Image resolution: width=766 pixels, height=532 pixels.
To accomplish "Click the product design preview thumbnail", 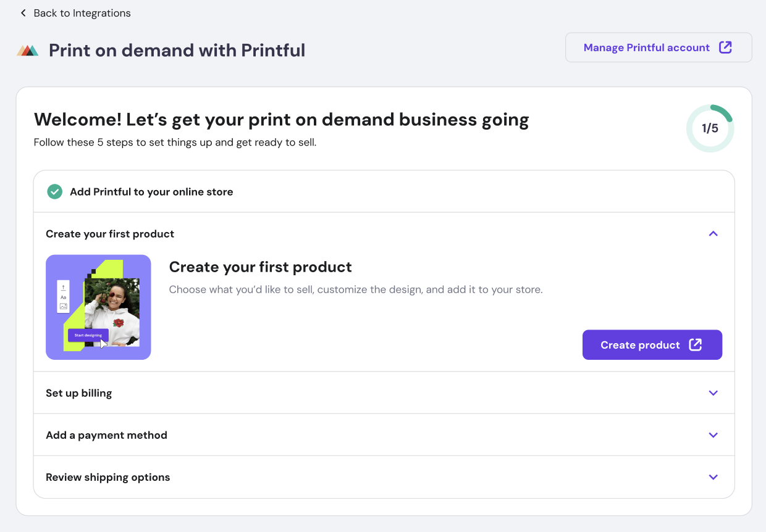I will pyautogui.click(x=98, y=307).
